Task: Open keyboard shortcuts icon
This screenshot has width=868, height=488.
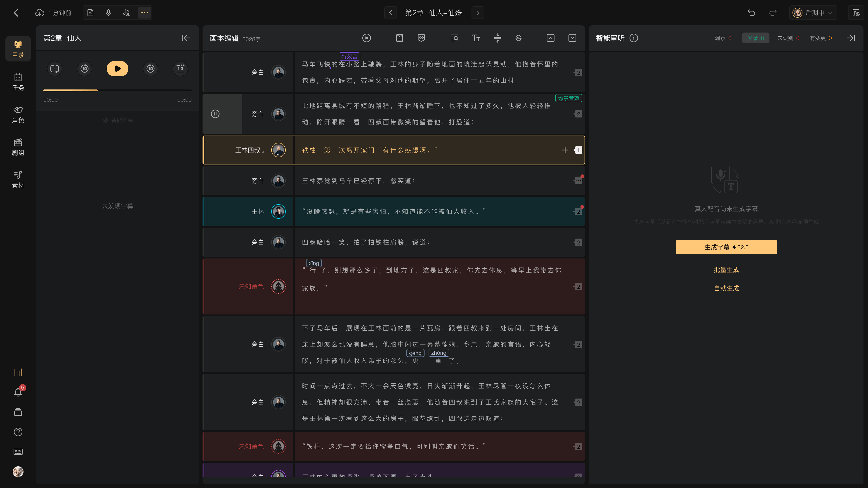Action: 18,452
